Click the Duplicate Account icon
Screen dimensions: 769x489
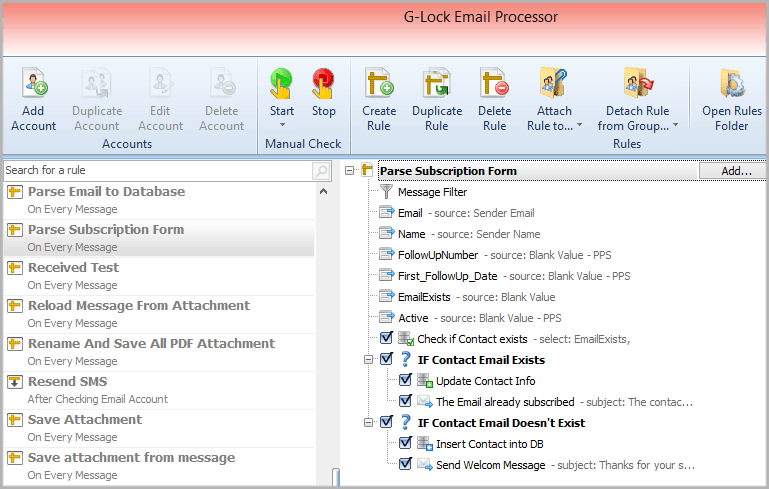[97, 82]
